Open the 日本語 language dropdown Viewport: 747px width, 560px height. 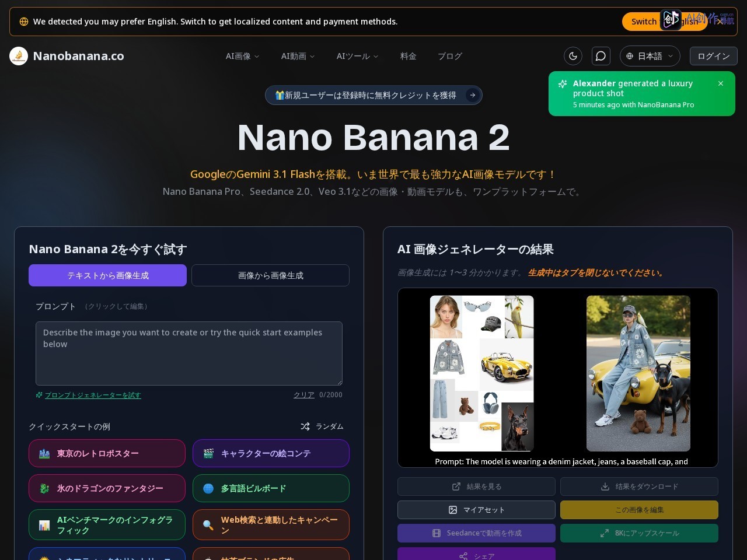pos(650,56)
